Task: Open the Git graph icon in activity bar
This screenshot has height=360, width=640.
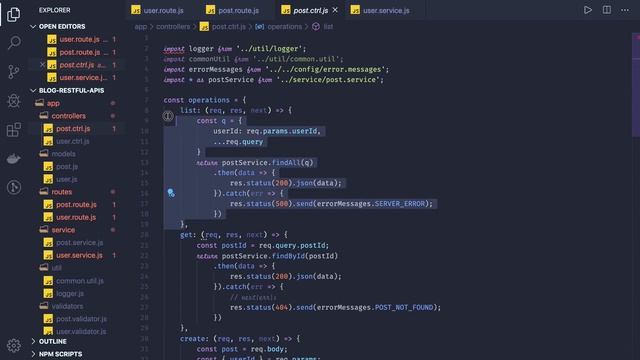Action: coord(13,187)
